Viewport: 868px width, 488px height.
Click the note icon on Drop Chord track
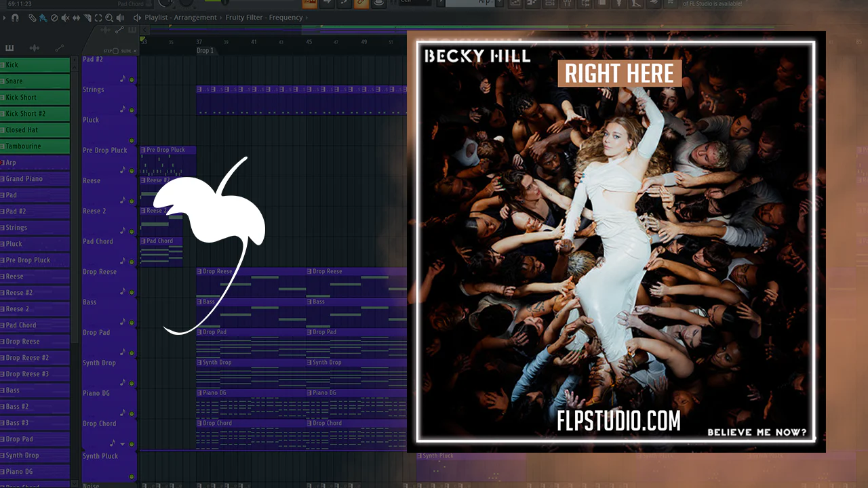(113, 443)
